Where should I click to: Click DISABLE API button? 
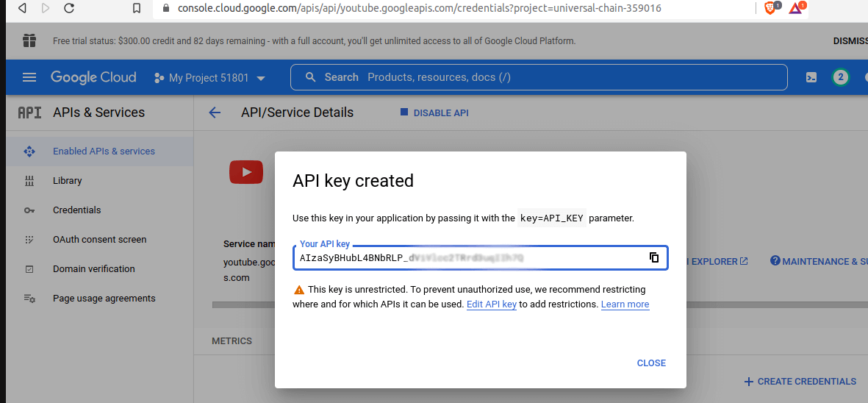[x=434, y=113]
